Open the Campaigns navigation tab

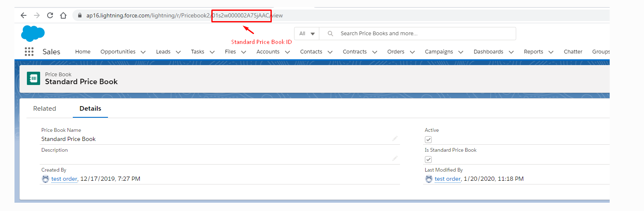click(x=439, y=52)
